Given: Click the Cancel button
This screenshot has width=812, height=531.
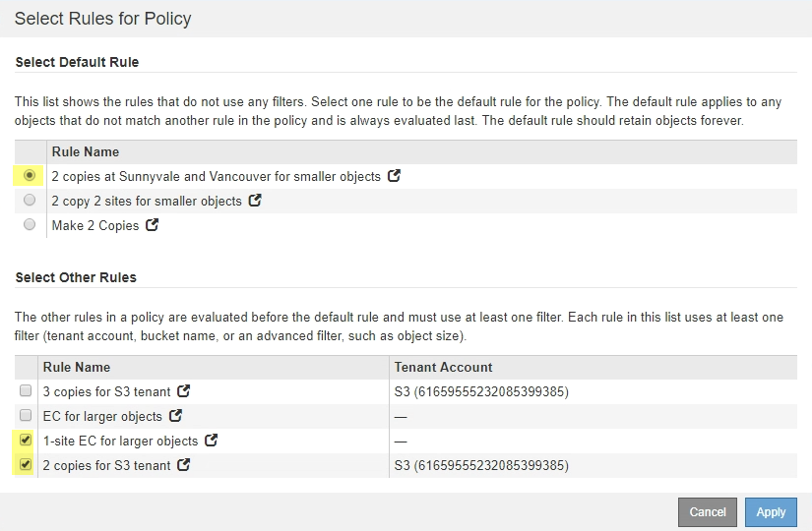Looking at the screenshot, I should (x=707, y=511).
